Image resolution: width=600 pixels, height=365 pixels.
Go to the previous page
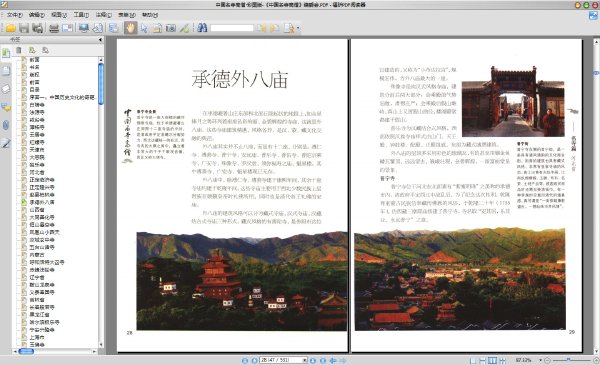click(x=254, y=360)
